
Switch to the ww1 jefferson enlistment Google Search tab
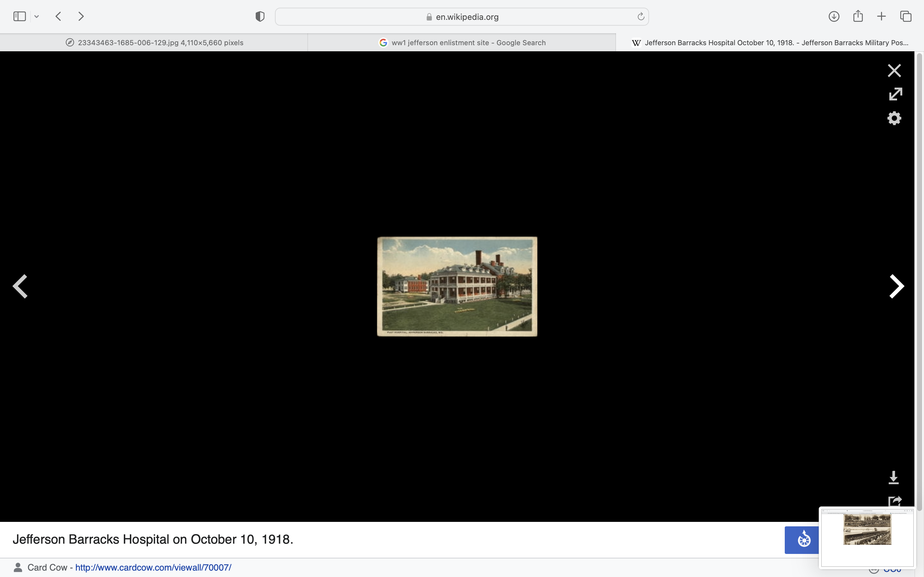point(462,43)
